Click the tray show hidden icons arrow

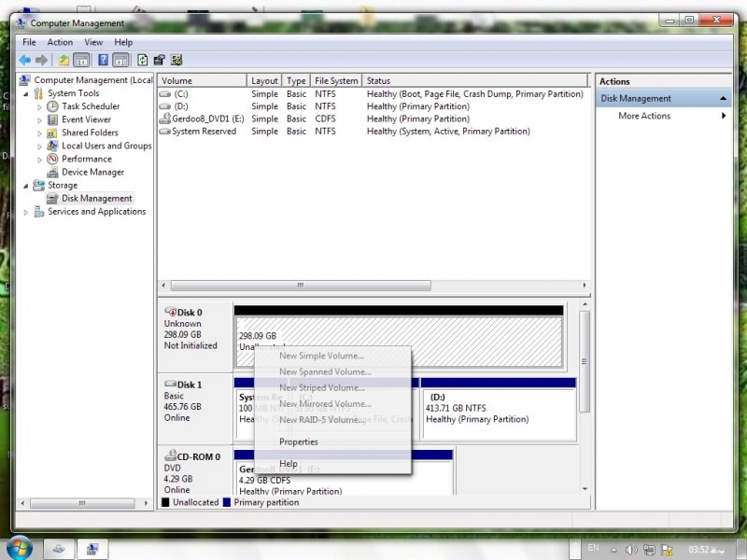[x=613, y=550]
